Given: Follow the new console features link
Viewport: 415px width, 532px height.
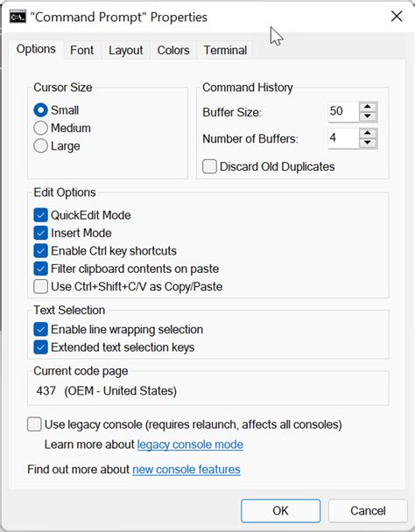Looking at the screenshot, I should point(186,470).
